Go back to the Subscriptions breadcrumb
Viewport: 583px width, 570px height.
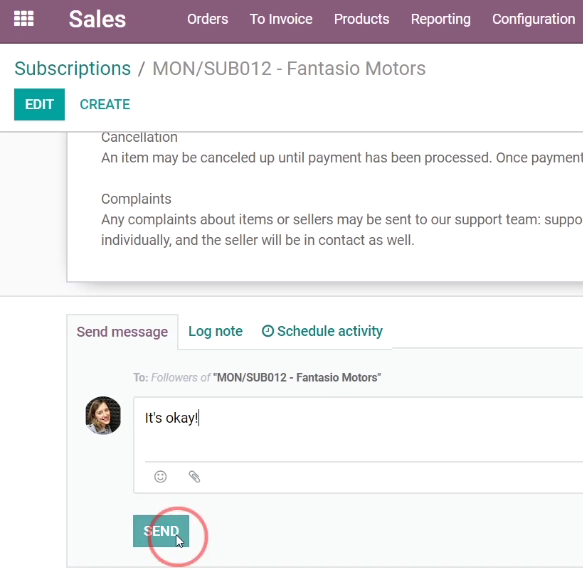click(73, 68)
